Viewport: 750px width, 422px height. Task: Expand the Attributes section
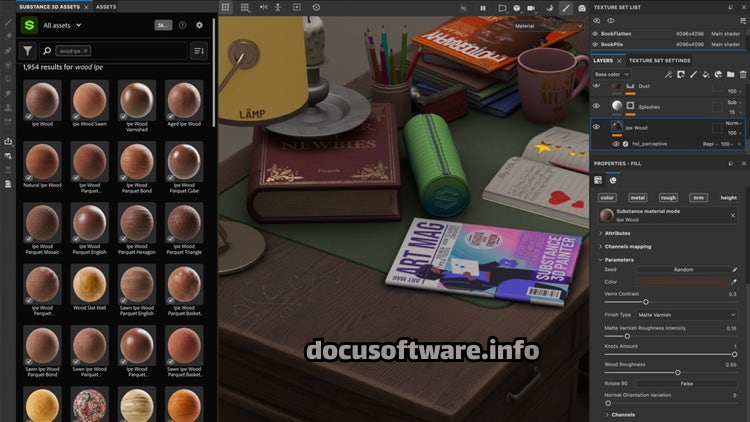coord(618,232)
